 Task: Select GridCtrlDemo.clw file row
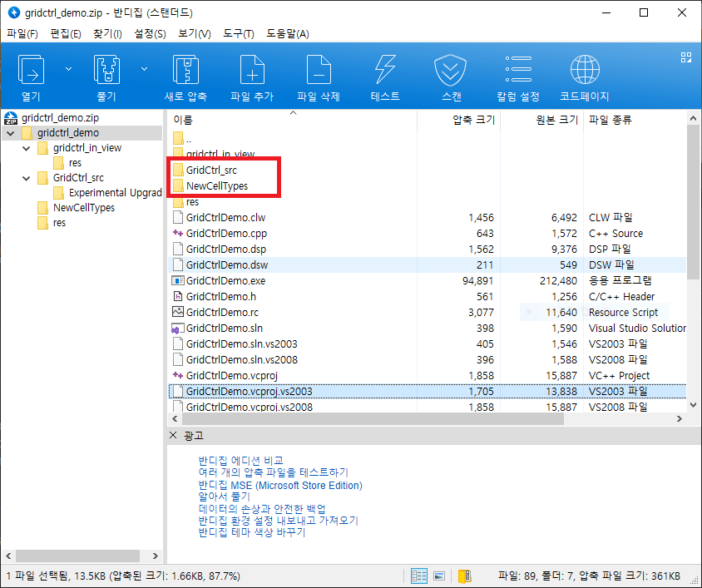point(428,218)
